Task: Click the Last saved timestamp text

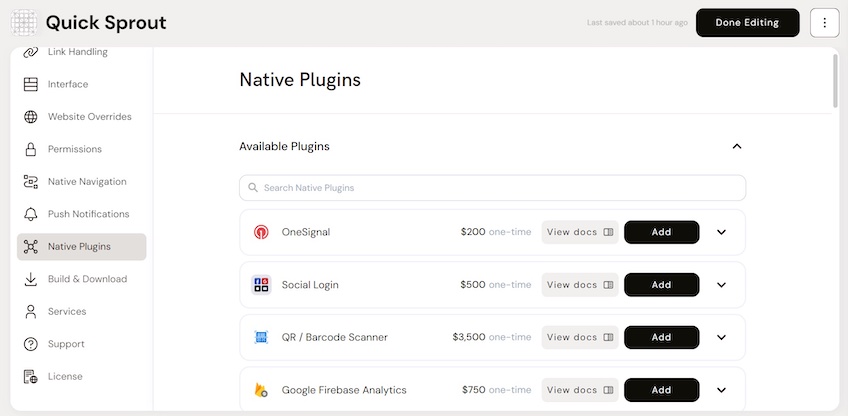Action: 638,23
